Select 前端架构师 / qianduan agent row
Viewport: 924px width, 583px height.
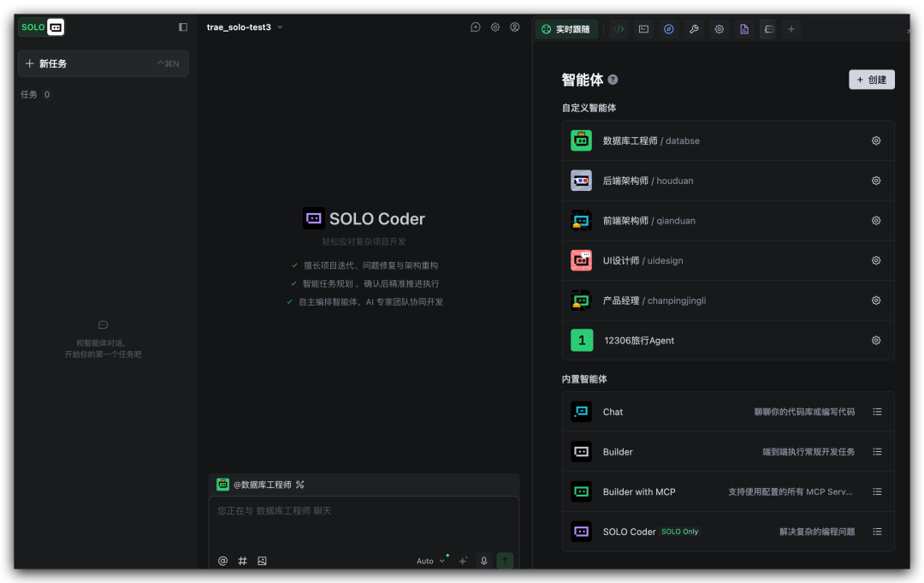[x=728, y=221]
